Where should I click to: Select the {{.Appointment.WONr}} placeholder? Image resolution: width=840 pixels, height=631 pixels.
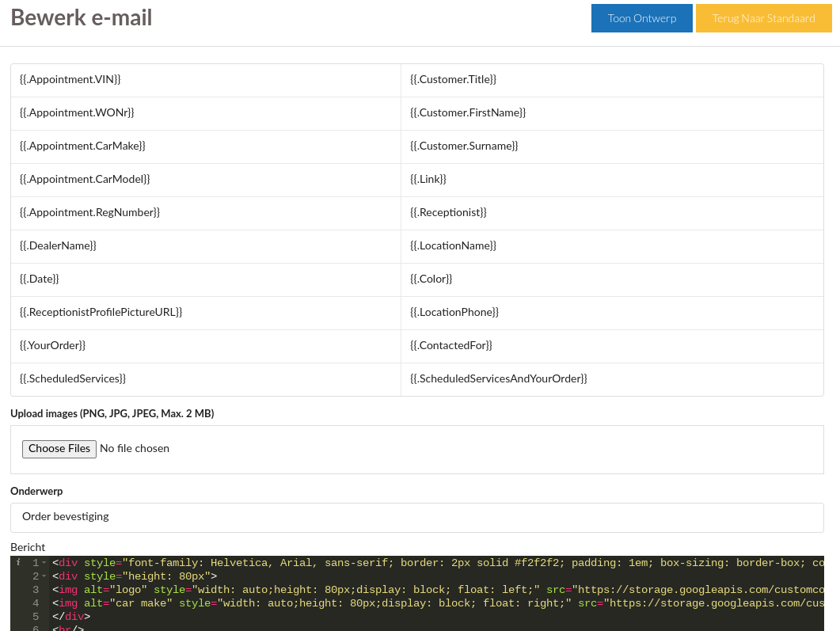77,112
